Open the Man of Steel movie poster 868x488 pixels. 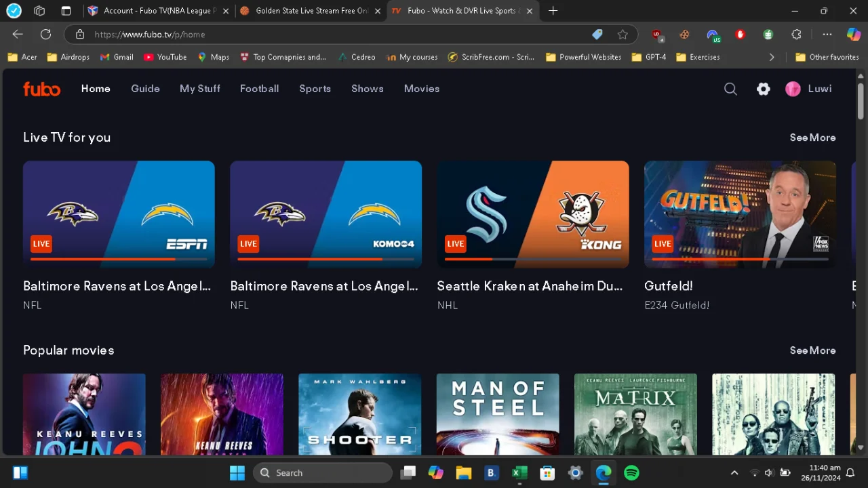click(x=498, y=414)
